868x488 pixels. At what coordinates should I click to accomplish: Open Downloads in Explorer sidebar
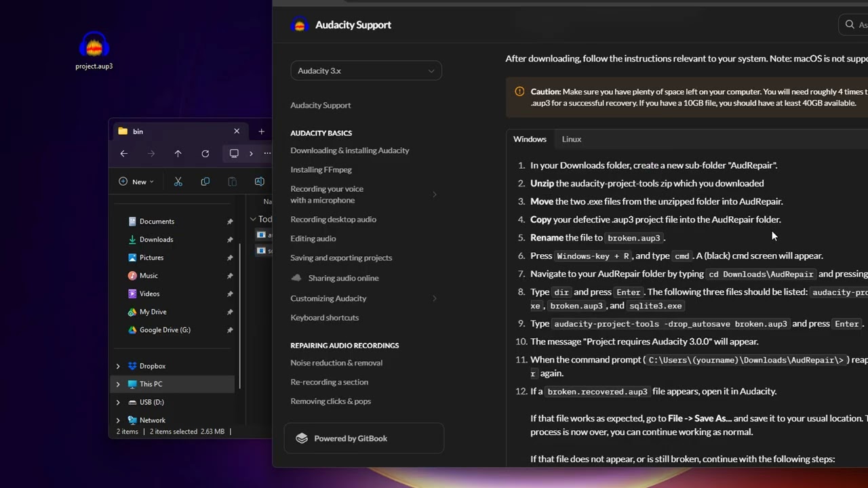[x=156, y=240]
